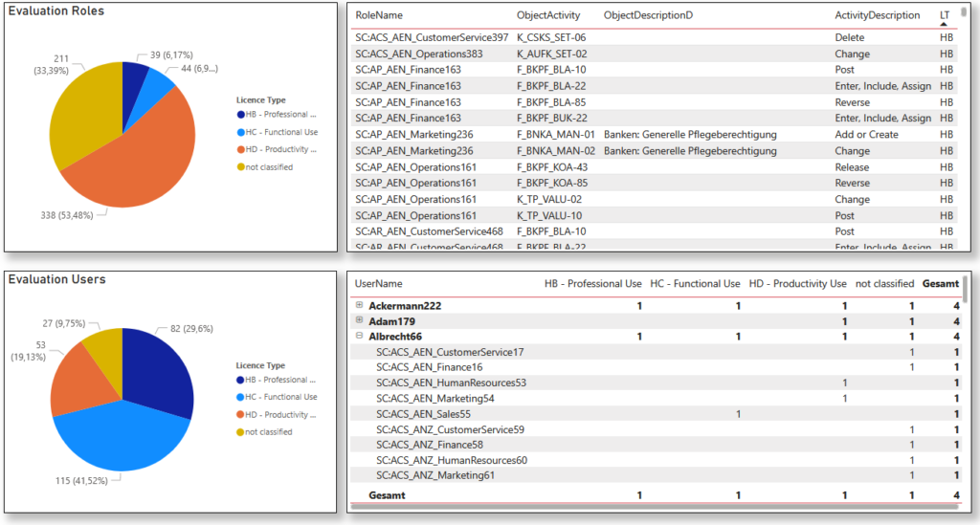Sort by the ObjectActivity column header
The image size is (980, 525).
pyautogui.click(x=548, y=16)
